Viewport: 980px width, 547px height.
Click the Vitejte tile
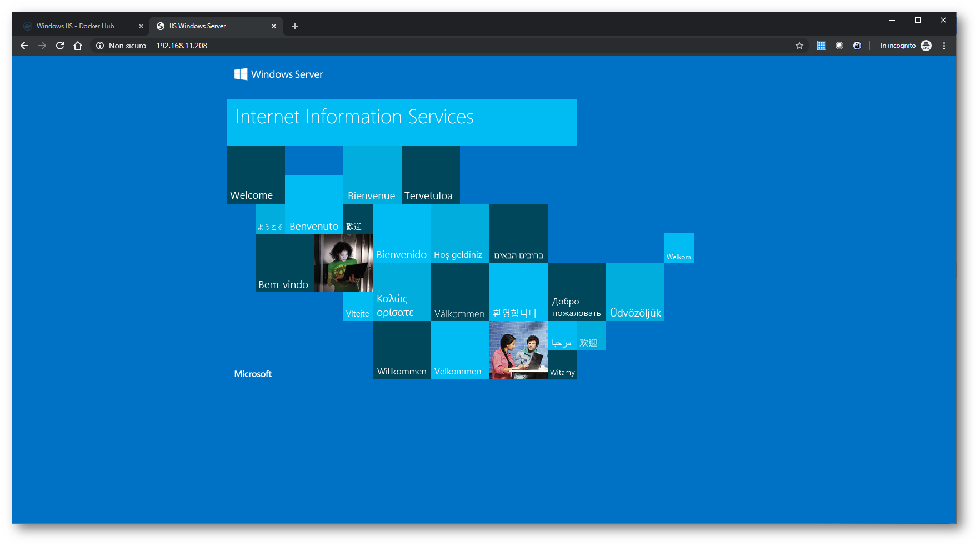(x=358, y=307)
